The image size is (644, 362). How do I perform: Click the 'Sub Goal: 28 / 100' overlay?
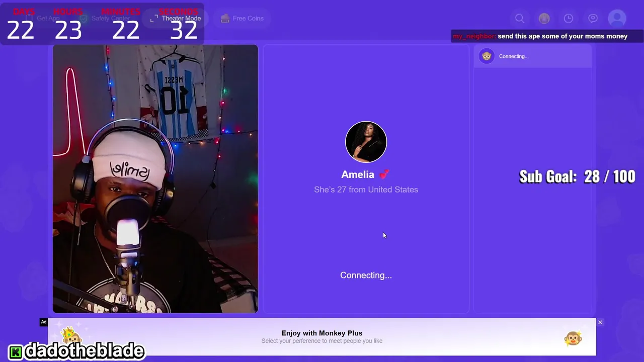tap(577, 176)
